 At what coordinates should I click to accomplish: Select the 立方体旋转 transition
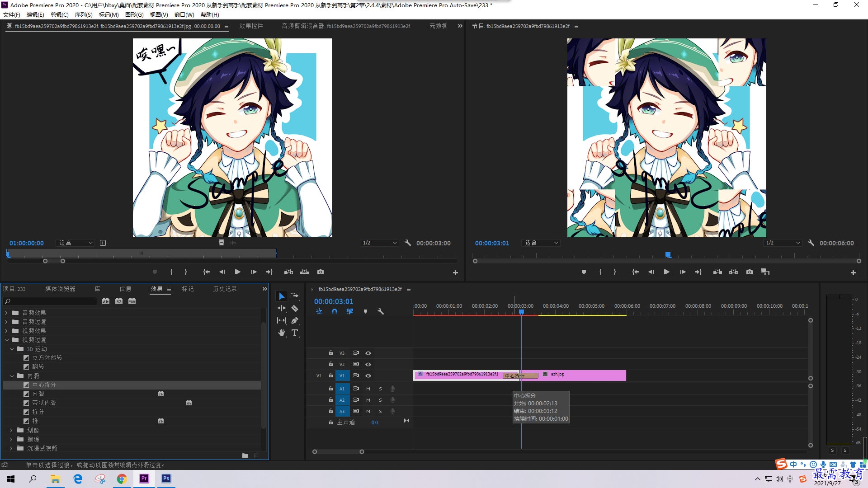click(47, 357)
